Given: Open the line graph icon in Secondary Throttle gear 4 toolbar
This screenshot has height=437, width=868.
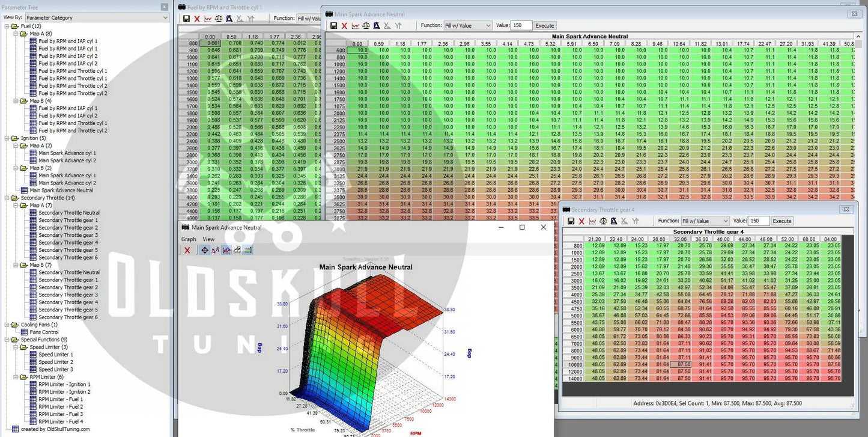Looking at the screenshot, I should tap(592, 221).
